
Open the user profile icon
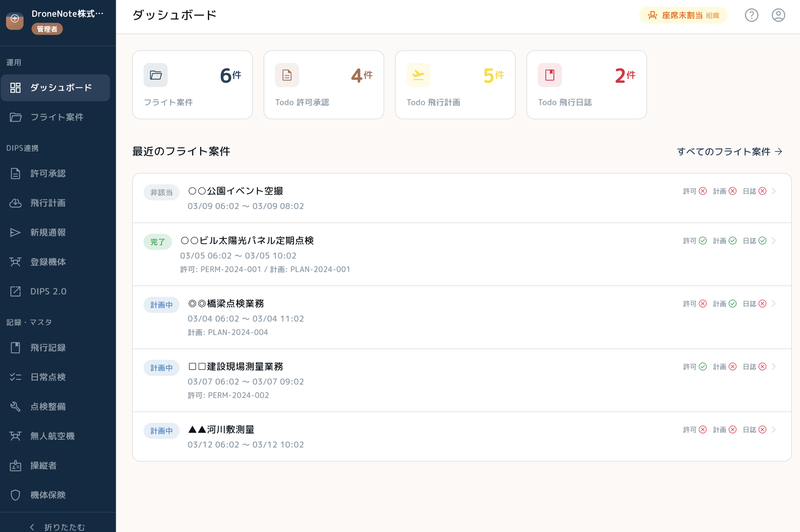point(778,15)
